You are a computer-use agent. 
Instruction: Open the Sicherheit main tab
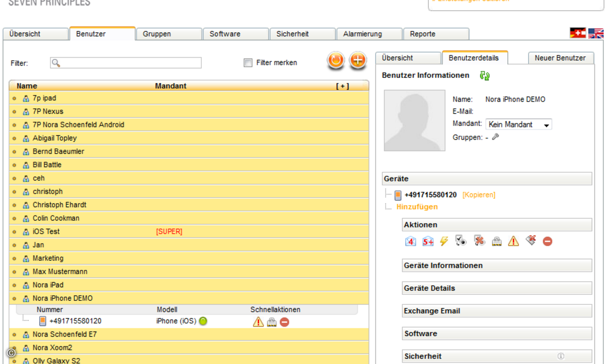click(x=302, y=34)
